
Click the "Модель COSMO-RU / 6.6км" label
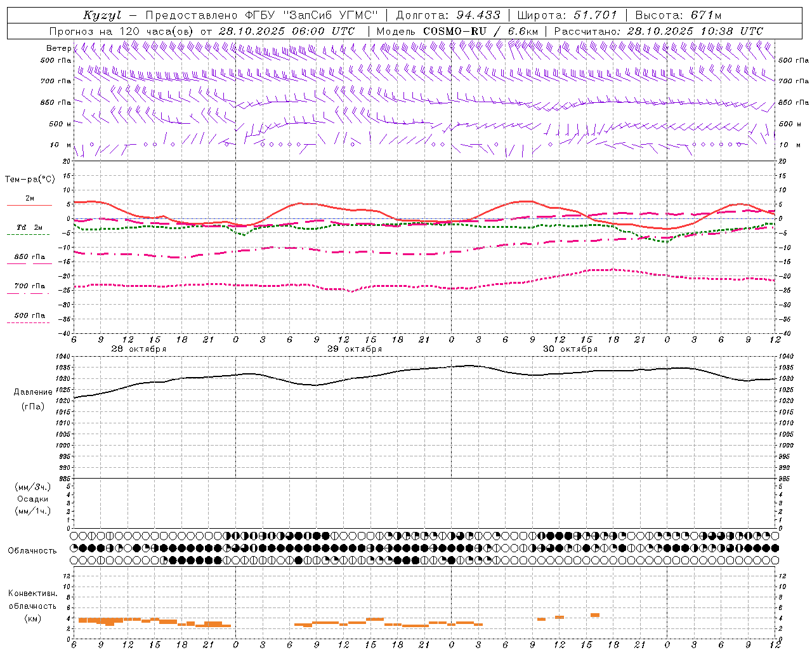(x=457, y=31)
